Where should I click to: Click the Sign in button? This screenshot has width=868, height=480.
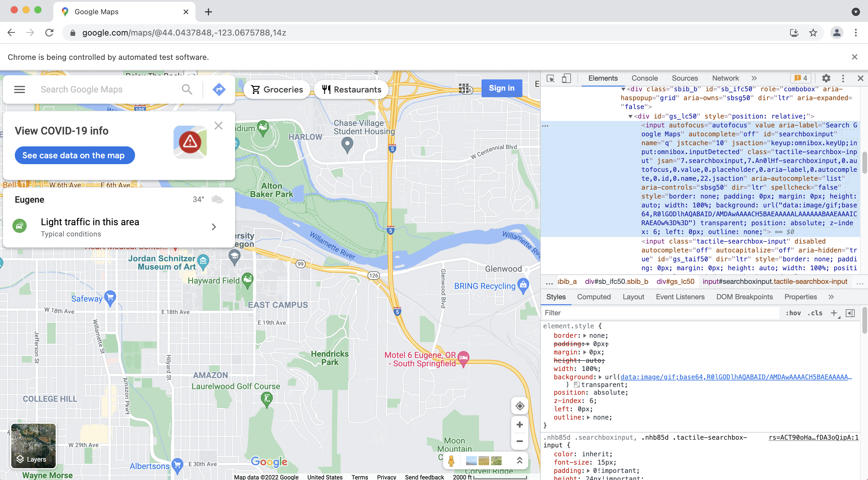pyautogui.click(x=502, y=88)
